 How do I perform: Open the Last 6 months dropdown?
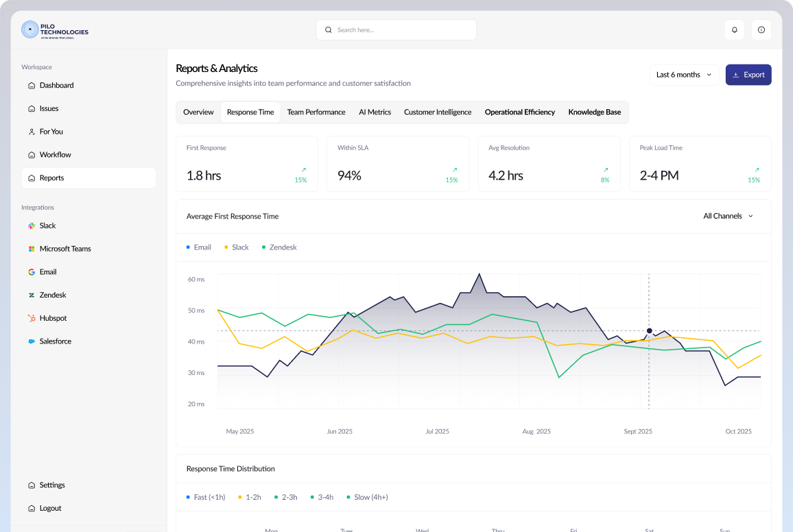(x=683, y=74)
